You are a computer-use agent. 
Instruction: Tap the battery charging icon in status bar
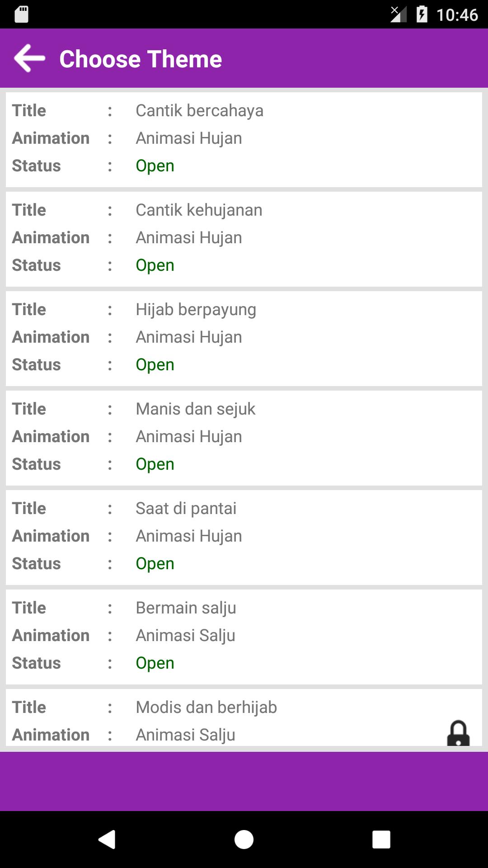pos(422,14)
